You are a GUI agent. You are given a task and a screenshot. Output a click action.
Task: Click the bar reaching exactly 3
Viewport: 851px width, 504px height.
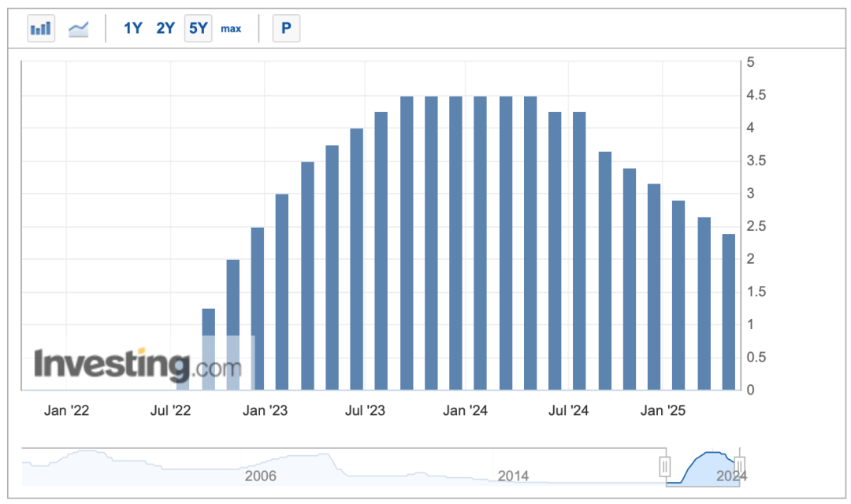tap(282, 291)
